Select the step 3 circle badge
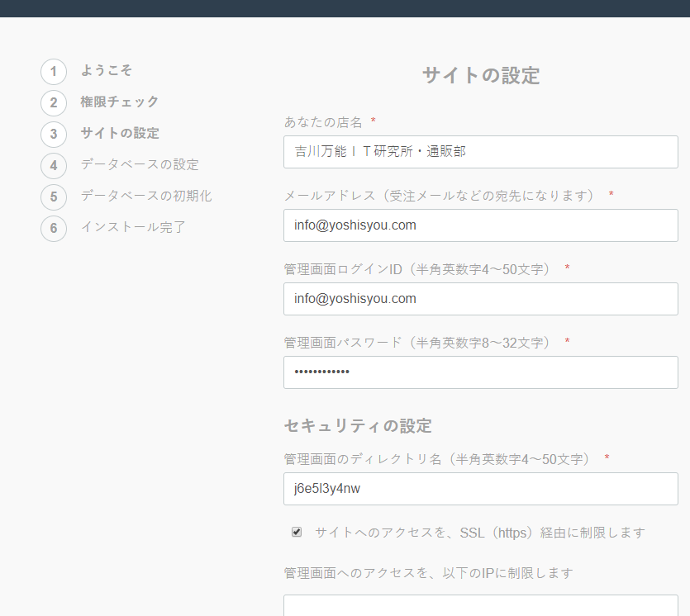Image resolution: width=690 pixels, height=616 pixels. [x=54, y=134]
